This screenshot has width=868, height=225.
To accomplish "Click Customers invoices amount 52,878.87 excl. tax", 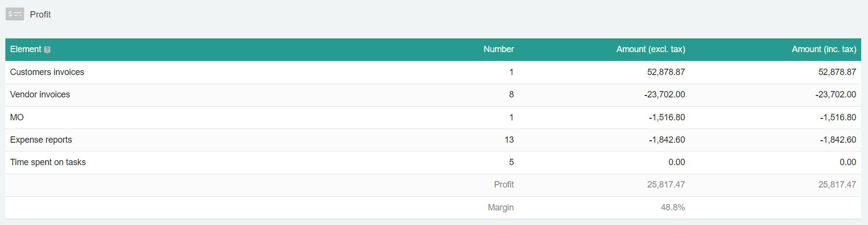I will (666, 72).
